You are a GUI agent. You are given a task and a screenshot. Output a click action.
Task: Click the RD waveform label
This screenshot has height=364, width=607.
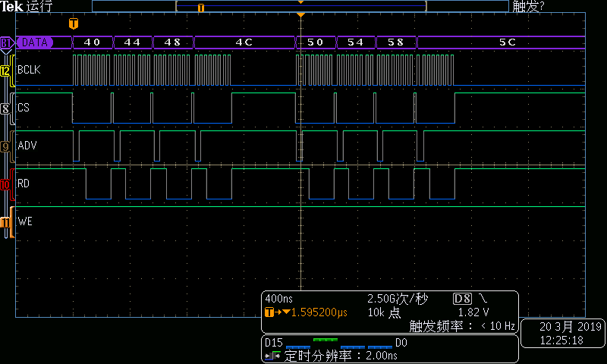24,184
